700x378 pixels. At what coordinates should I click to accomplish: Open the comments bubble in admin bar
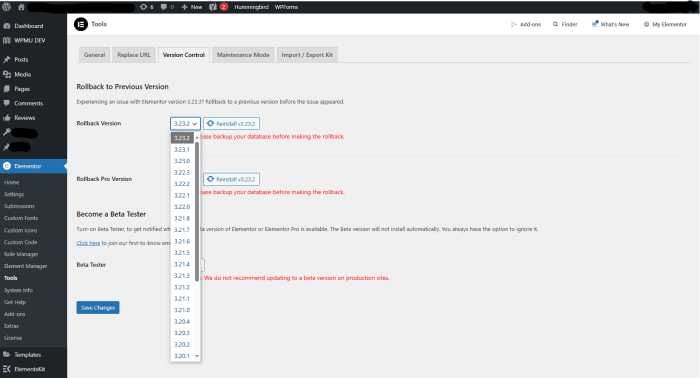pos(167,7)
